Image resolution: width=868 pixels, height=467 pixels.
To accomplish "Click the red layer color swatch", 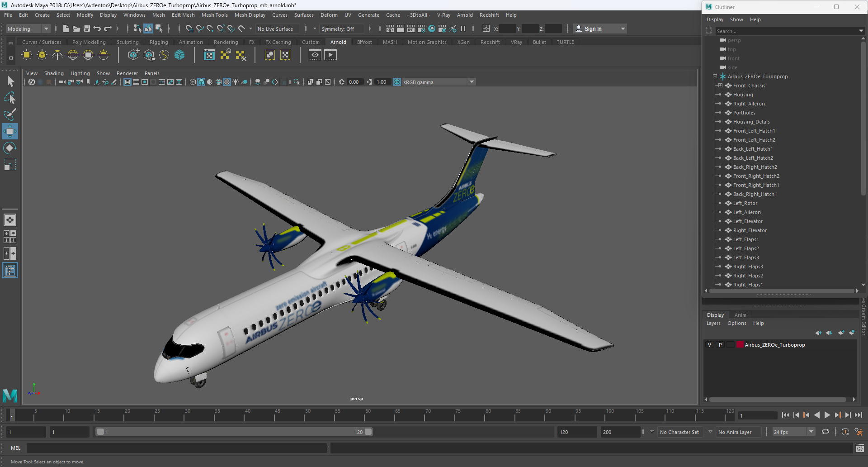I will [x=740, y=345].
